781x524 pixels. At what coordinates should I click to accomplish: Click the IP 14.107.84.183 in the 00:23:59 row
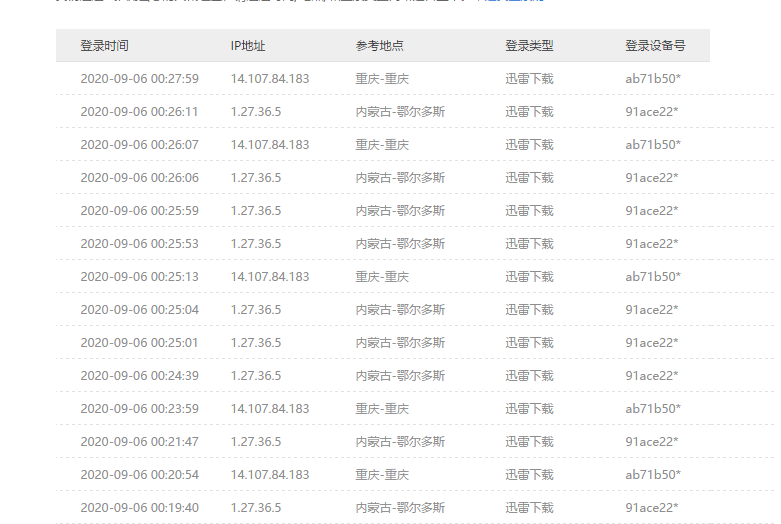269,409
